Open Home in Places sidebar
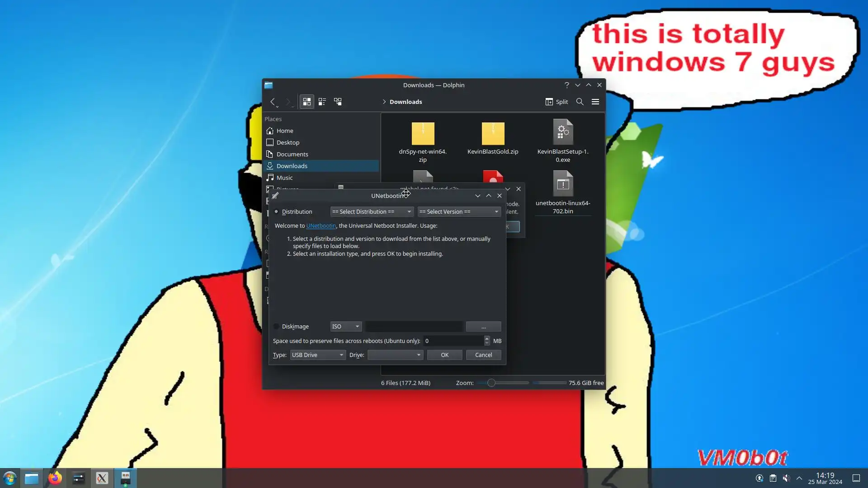Image resolution: width=868 pixels, height=488 pixels. [x=285, y=131]
